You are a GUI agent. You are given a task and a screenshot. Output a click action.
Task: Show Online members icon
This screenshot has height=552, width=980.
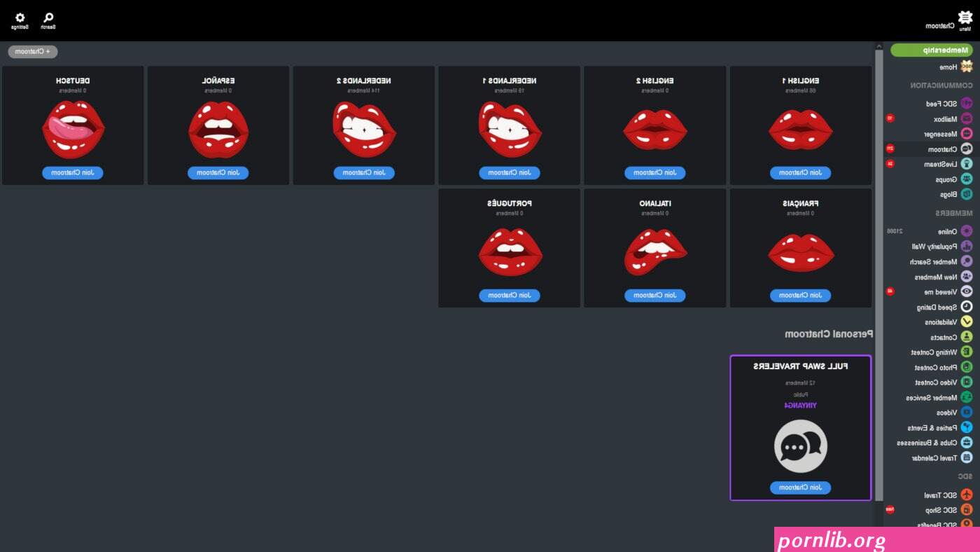click(967, 231)
